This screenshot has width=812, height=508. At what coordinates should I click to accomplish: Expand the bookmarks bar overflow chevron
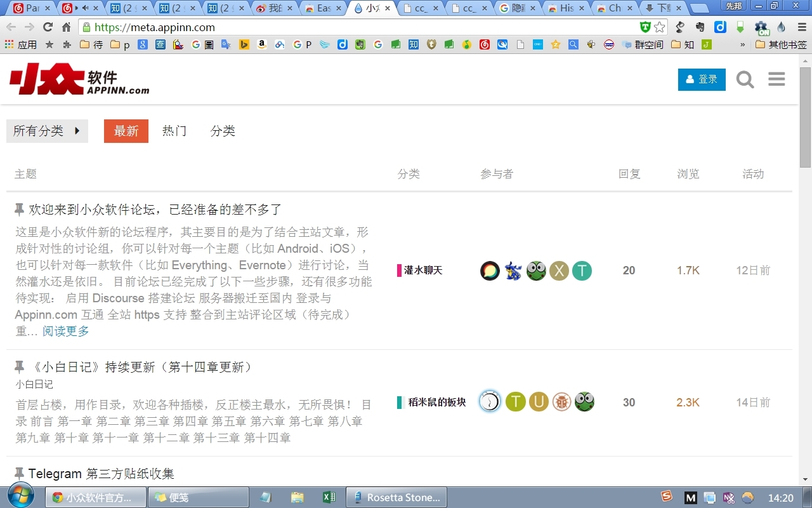(743, 44)
